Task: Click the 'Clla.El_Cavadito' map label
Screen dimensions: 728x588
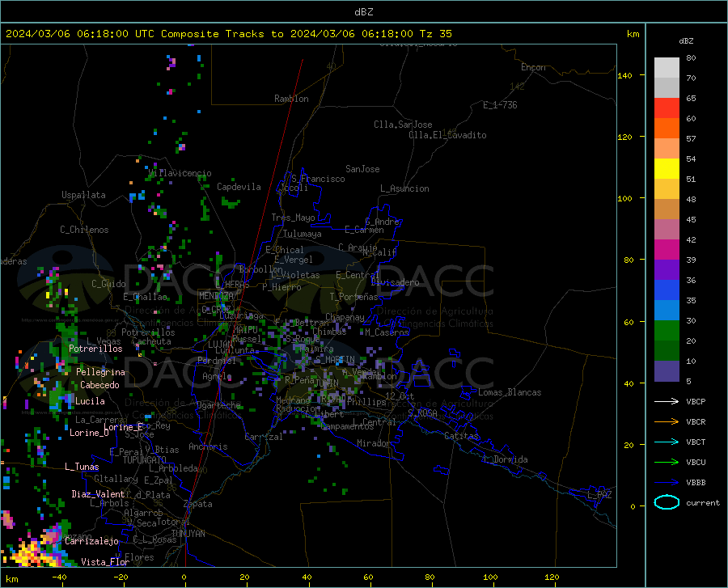Action: 447,135
